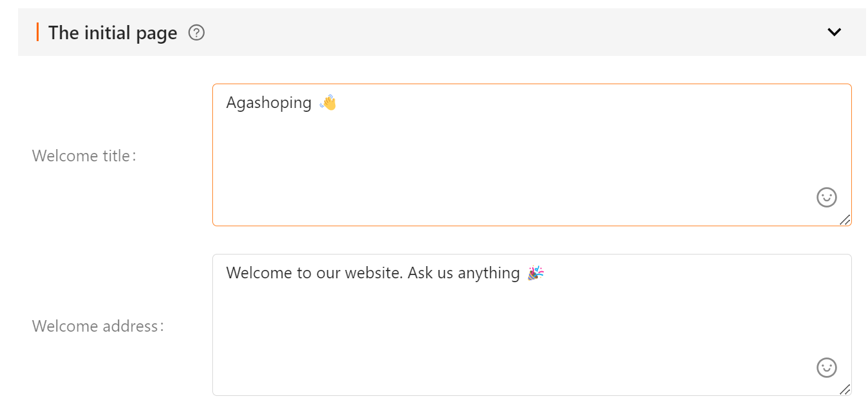Click the word anything in address text
This screenshot has height=412, width=868.
[488, 274]
